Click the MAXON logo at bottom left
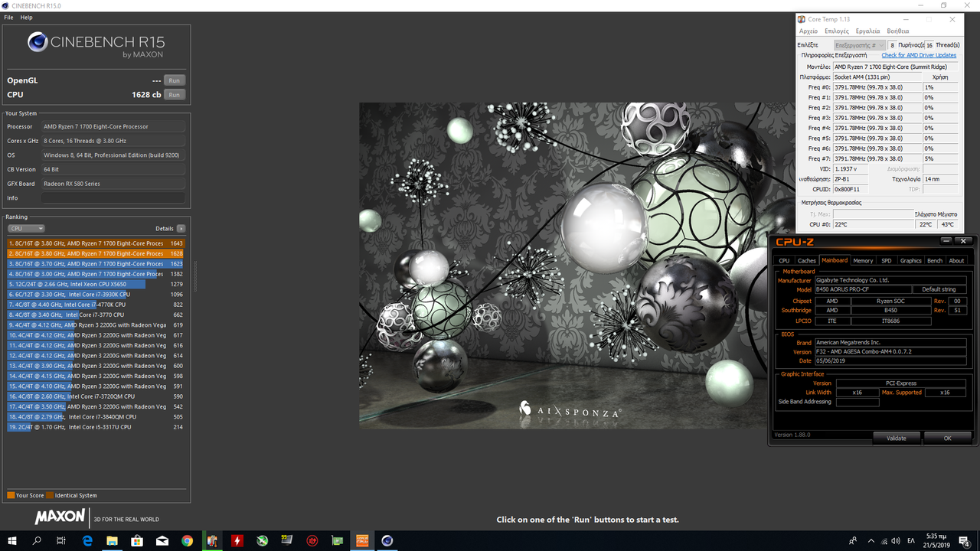 coord(60,517)
